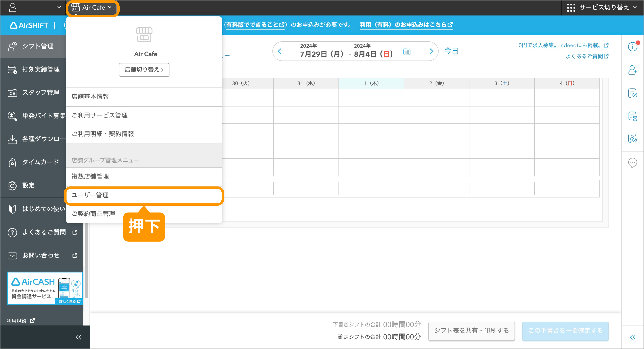644x349 pixels.
Task: Open 各種ダウンロード in sidebar
Action: pos(33,139)
